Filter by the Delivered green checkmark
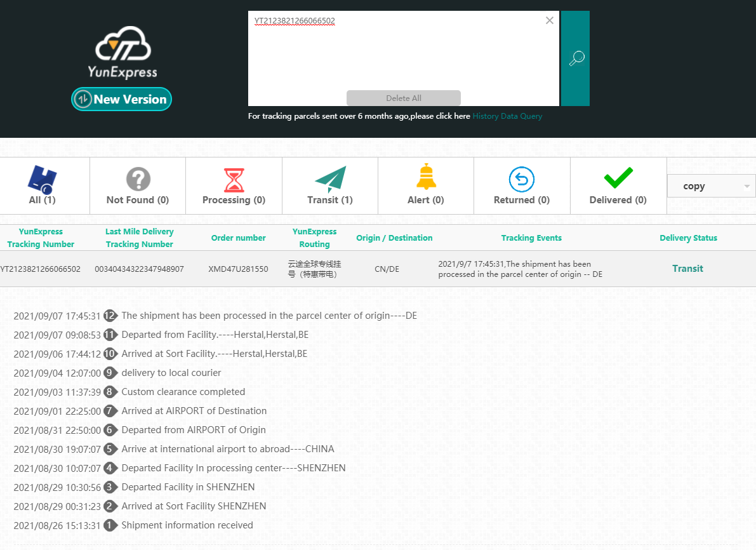Screen dimensions: 756x550 click(x=618, y=178)
